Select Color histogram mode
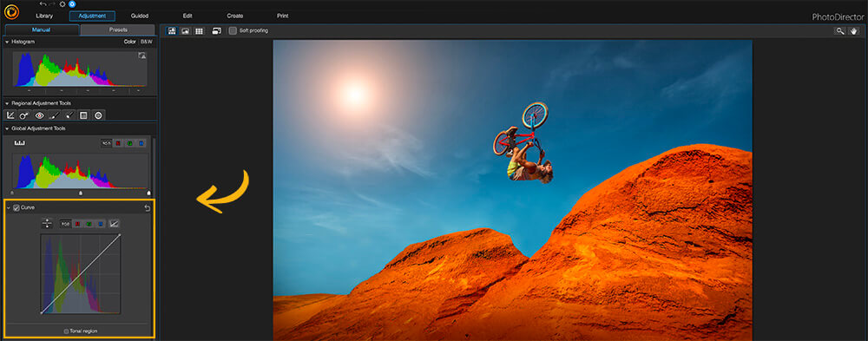The image size is (868, 341). [129, 42]
